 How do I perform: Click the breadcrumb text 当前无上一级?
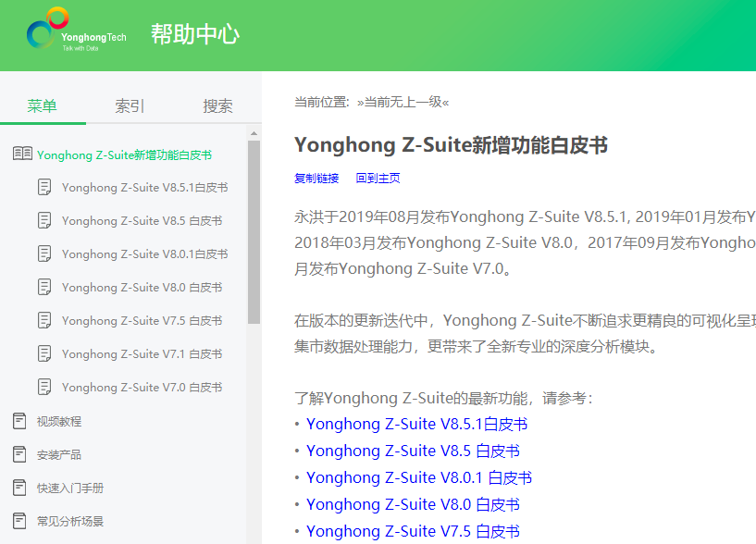click(403, 103)
